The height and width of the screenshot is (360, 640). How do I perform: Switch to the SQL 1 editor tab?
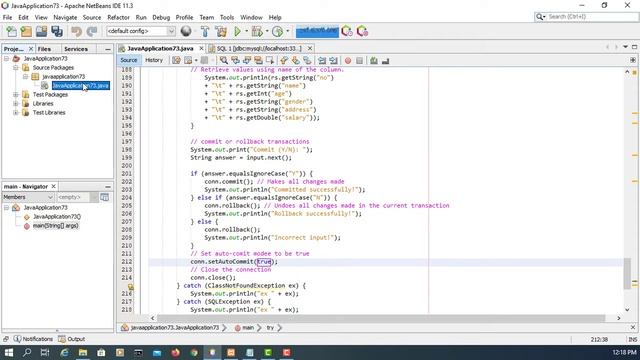coord(259,49)
